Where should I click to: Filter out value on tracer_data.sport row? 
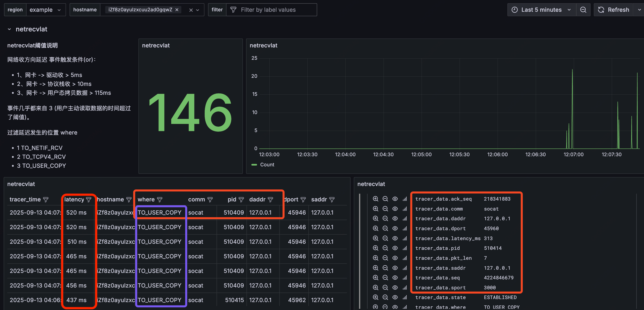[385, 288]
